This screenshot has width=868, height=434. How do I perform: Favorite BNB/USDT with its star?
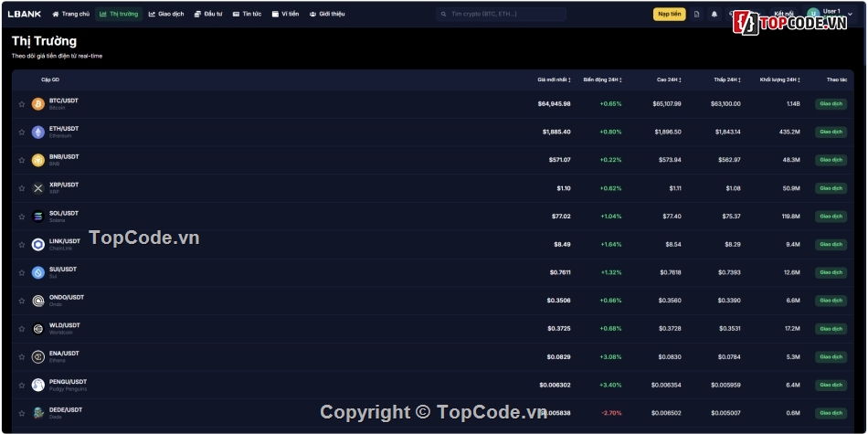pos(22,161)
